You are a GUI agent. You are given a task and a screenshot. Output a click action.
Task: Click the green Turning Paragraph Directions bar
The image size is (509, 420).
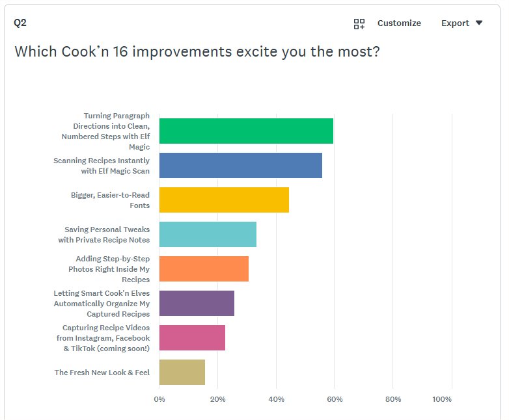pyautogui.click(x=246, y=131)
